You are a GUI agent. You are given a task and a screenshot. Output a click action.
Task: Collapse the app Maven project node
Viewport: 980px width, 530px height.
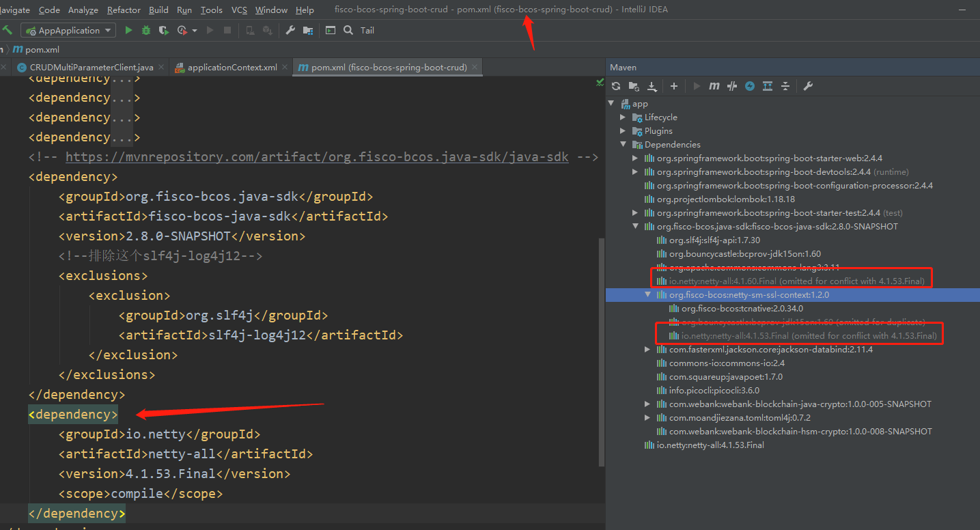coord(612,104)
